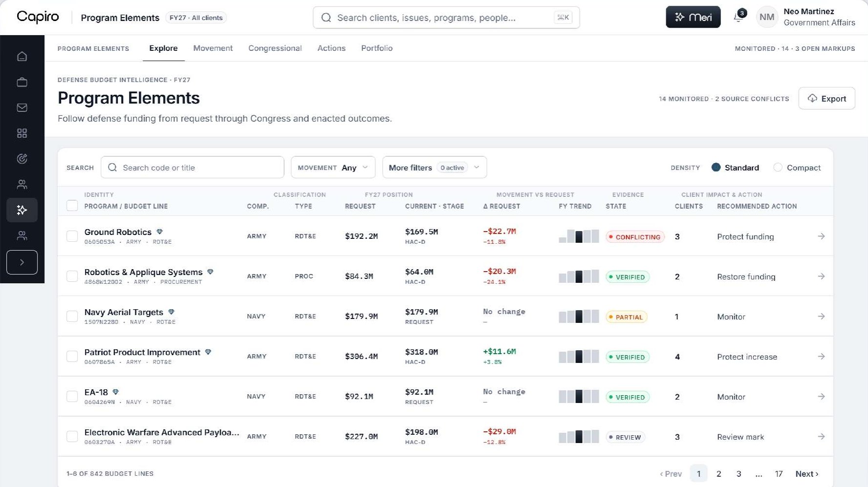868x487 pixels.
Task: Select the highlighted sparkles icon in the sidebar
Action: coord(22,210)
